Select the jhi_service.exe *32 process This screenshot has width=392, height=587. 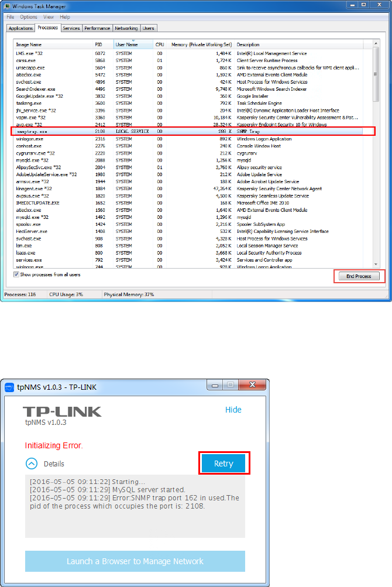point(189,111)
